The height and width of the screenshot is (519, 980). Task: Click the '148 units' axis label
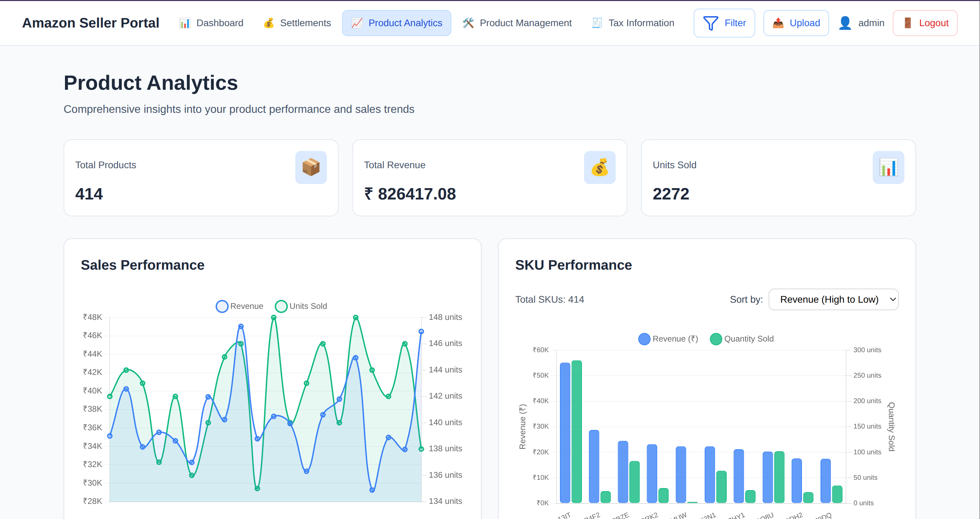445,317
